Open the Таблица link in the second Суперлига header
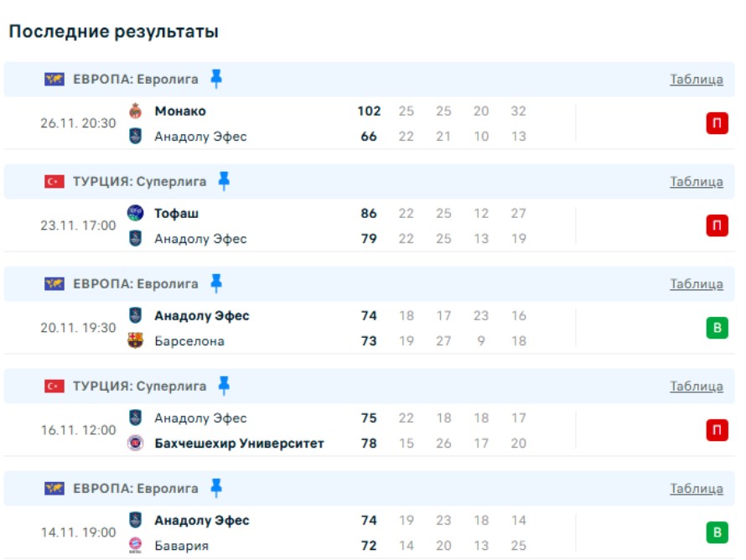The width and height of the screenshot is (746, 560). pyautogui.click(x=696, y=386)
